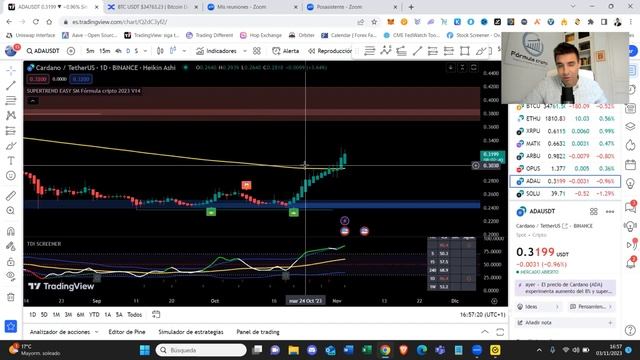Expand bottom panel with up chevron
Viewport: 640px width, 360px height.
[484, 332]
